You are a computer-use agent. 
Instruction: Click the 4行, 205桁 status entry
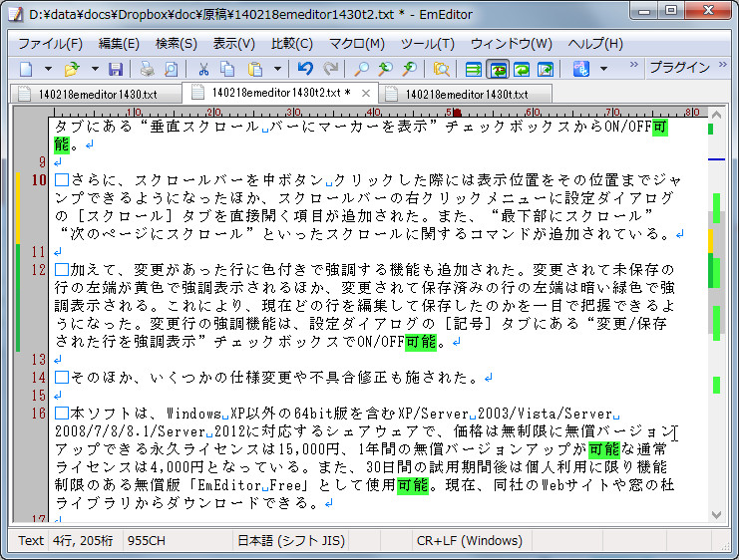click(x=83, y=541)
